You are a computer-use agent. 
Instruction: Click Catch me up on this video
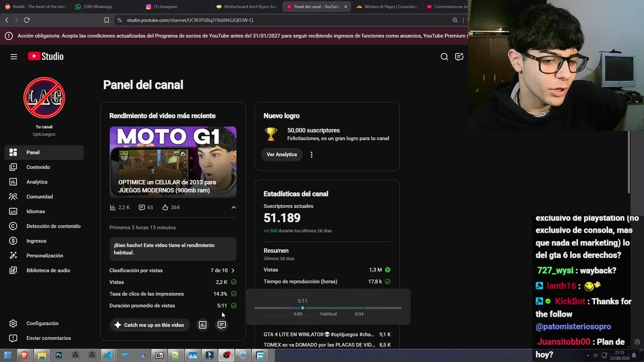(x=149, y=325)
